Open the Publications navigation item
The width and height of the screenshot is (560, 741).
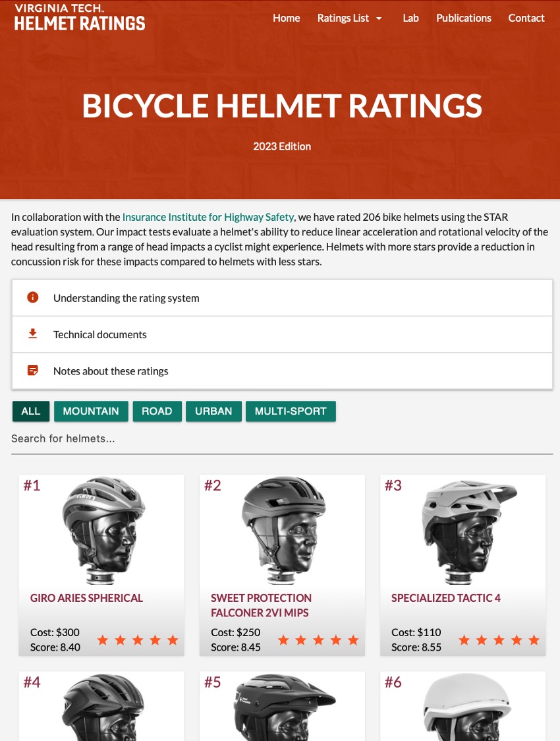click(463, 18)
